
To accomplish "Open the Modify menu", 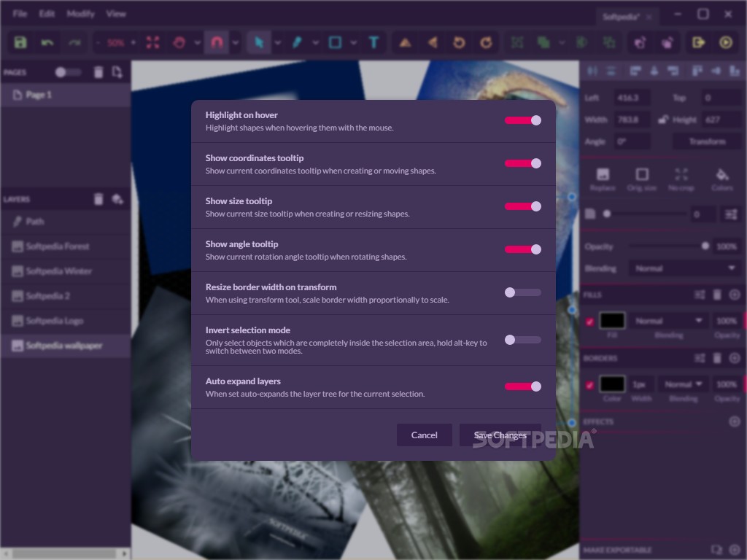I will tap(80, 14).
